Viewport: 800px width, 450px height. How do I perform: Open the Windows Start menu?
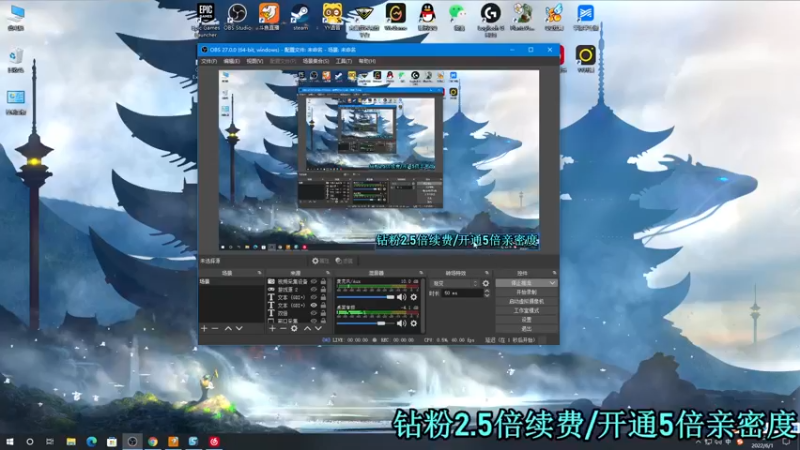(x=10, y=441)
